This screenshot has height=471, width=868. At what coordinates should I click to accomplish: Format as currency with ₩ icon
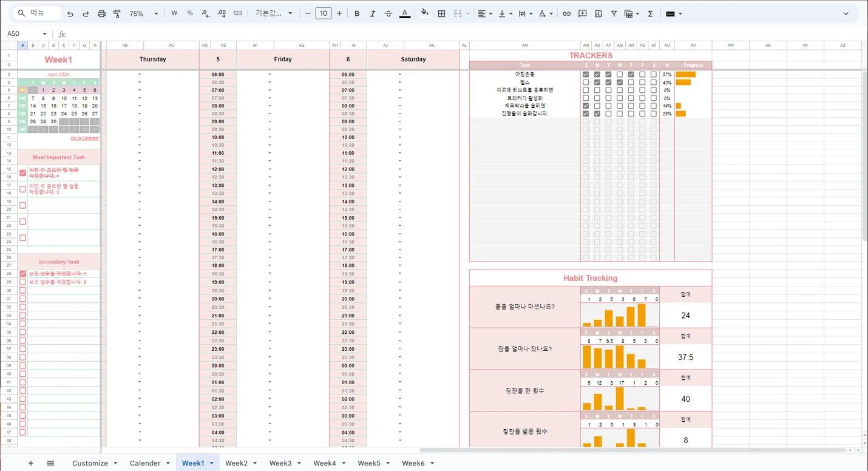click(174, 13)
